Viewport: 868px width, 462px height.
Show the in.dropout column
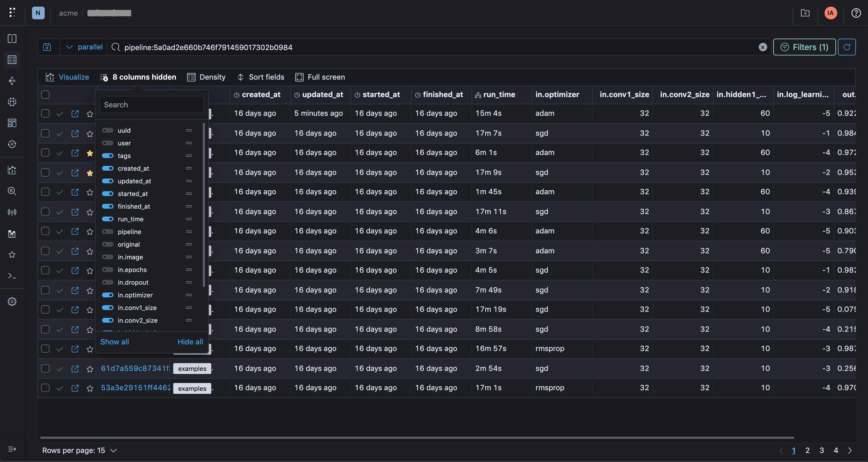(x=108, y=282)
